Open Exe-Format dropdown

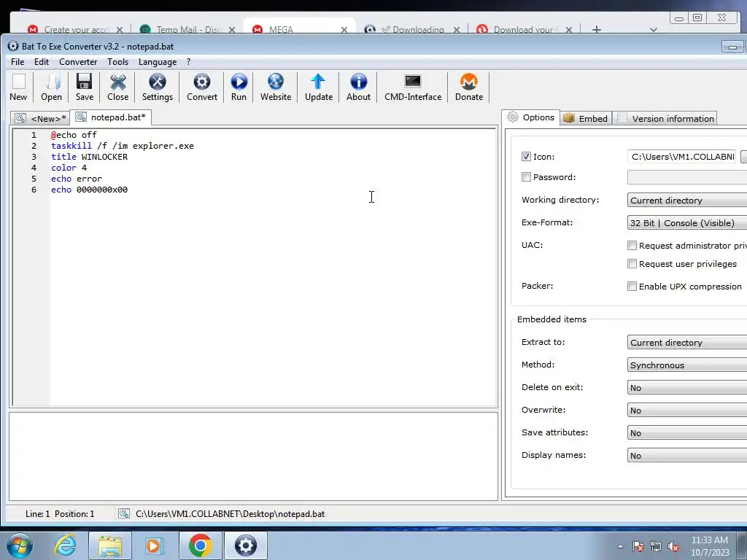click(687, 223)
